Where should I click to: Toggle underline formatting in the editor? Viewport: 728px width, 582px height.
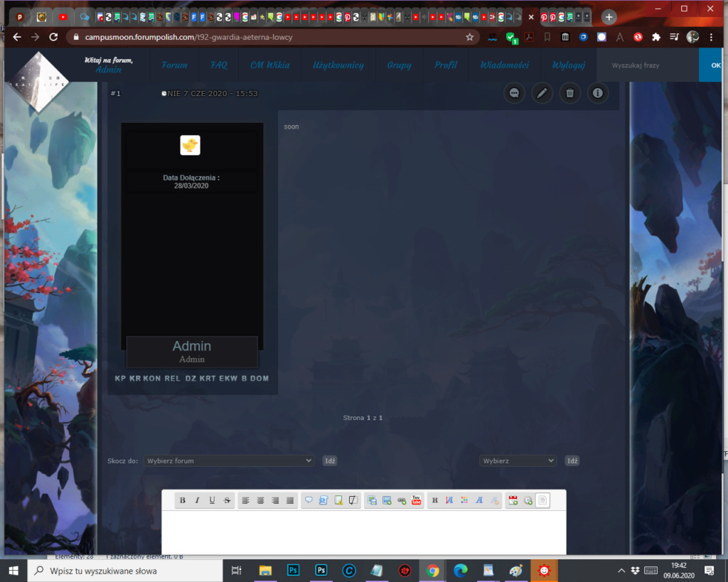pos(212,500)
